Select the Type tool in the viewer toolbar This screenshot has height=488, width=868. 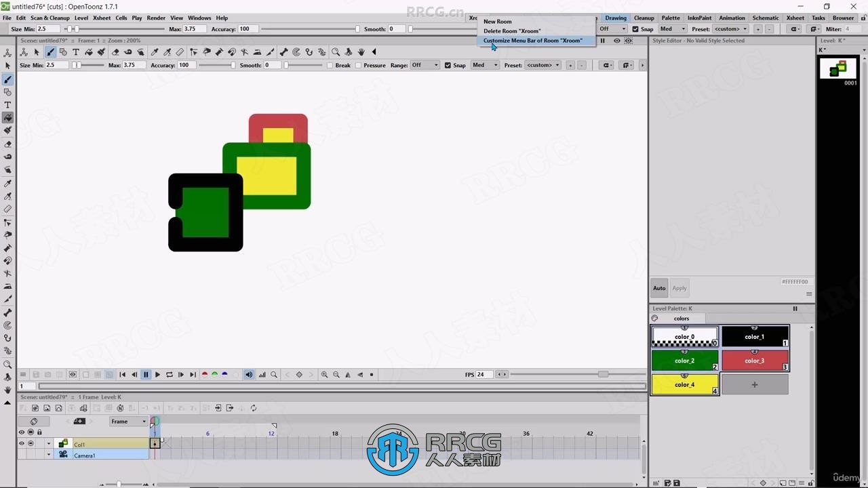76,52
